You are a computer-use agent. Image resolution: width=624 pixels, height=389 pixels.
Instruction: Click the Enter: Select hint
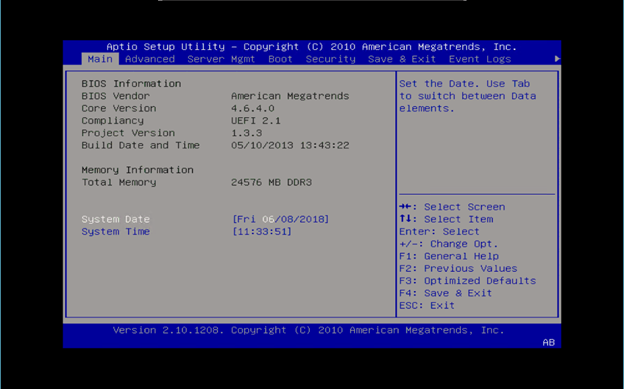[x=439, y=232]
